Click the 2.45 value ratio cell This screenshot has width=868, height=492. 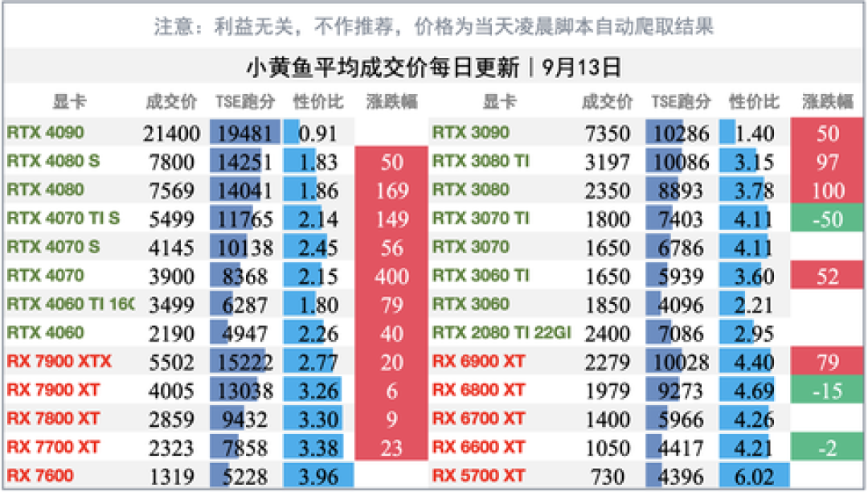(x=317, y=248)
